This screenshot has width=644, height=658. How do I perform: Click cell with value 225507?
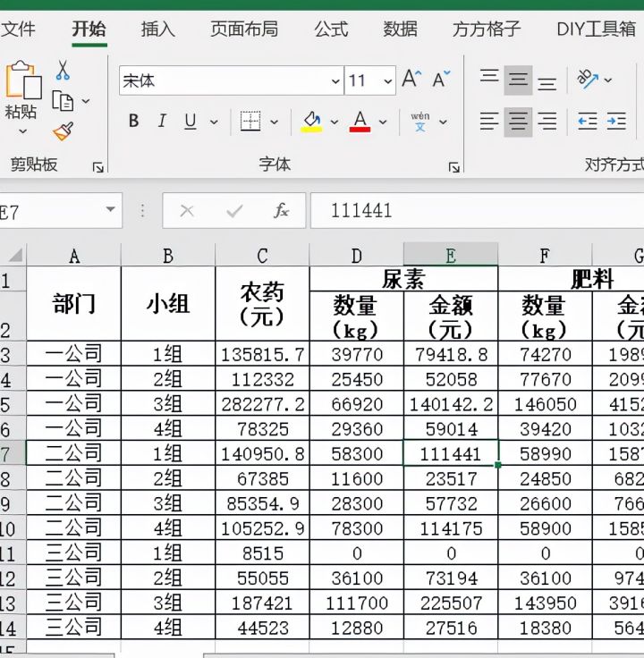tap(451, 603)
